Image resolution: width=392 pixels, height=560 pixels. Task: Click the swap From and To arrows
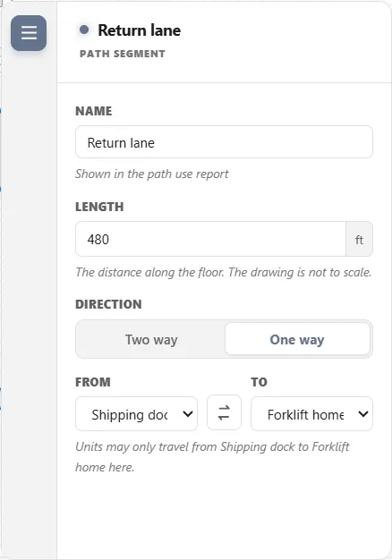pos(224,413)
